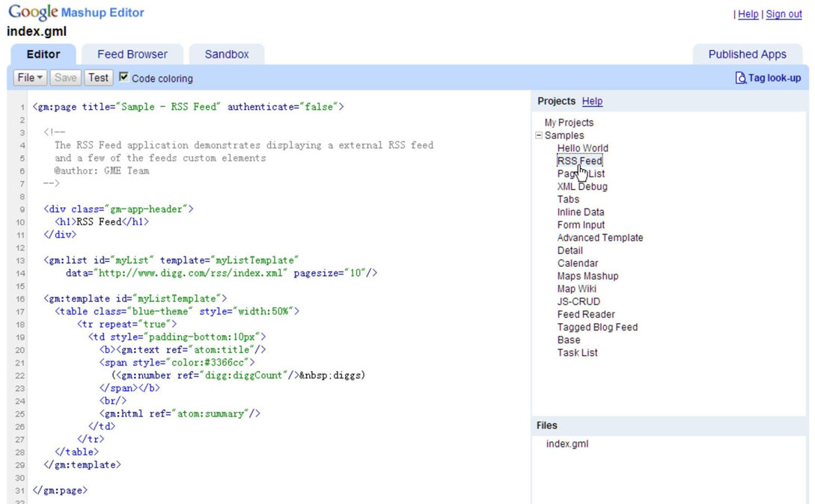Click the span style color line
The image size is (815, 504).
point(177,363)
